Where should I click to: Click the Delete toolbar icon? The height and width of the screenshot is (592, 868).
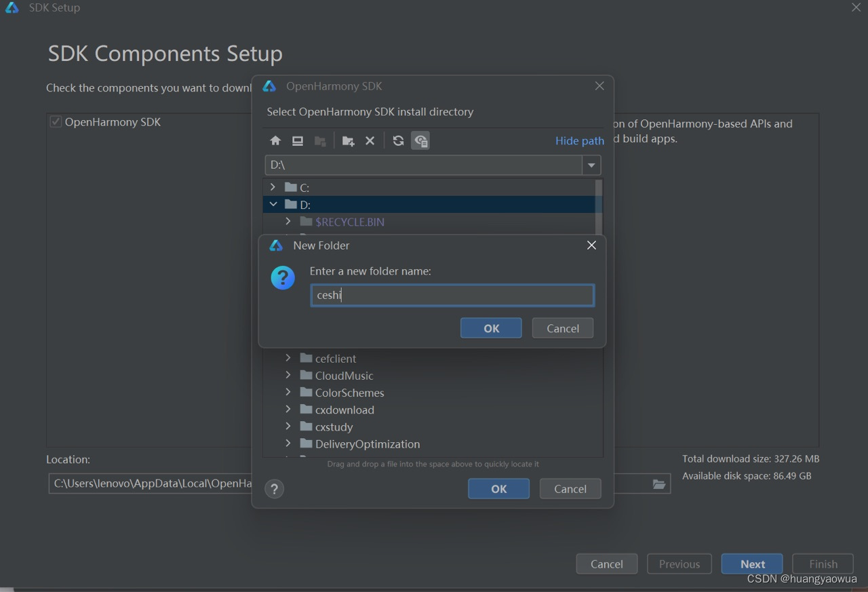(x=370, y=141)
